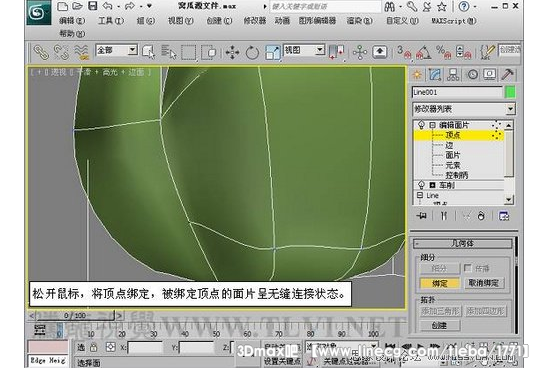
Task: Click the green object color swatch
Action: click(510, 93)
